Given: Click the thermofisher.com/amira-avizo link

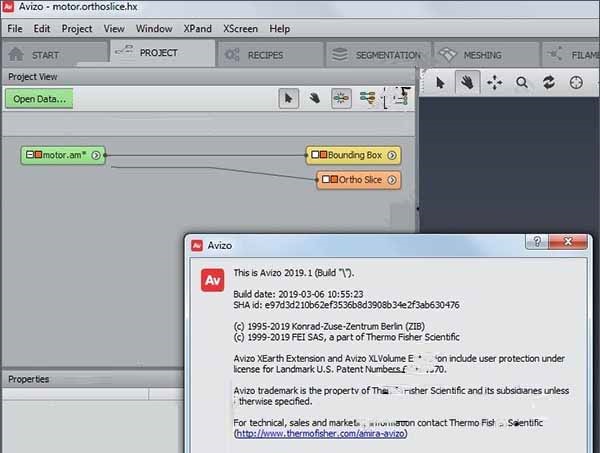Looking at the screenshot, I should point(320,433).
